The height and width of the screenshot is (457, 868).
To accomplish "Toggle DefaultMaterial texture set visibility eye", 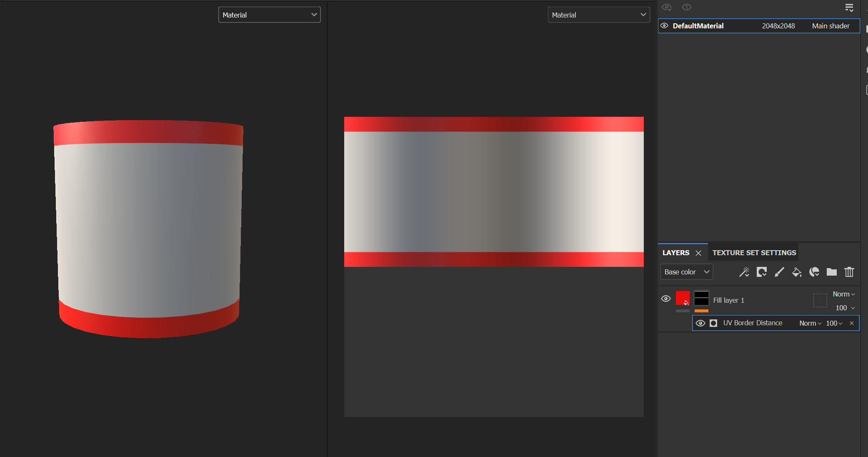I will pyautogui.click(x=665, y=26).
